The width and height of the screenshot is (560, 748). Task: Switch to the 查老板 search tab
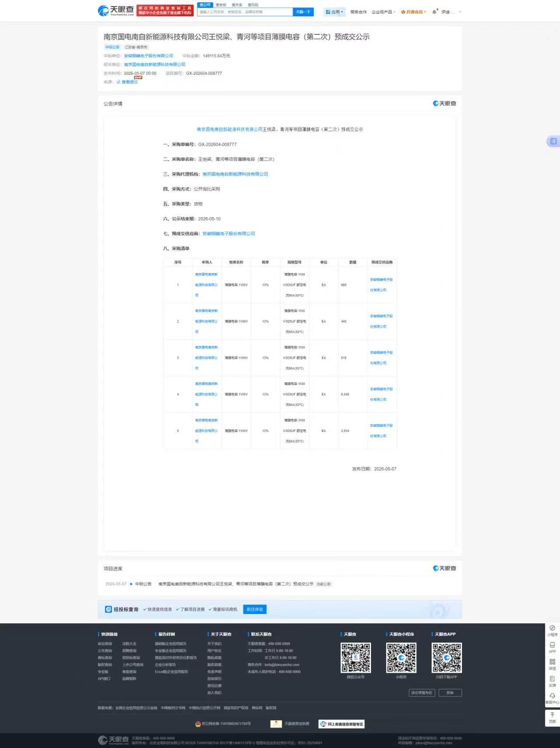tap(221, 5)
